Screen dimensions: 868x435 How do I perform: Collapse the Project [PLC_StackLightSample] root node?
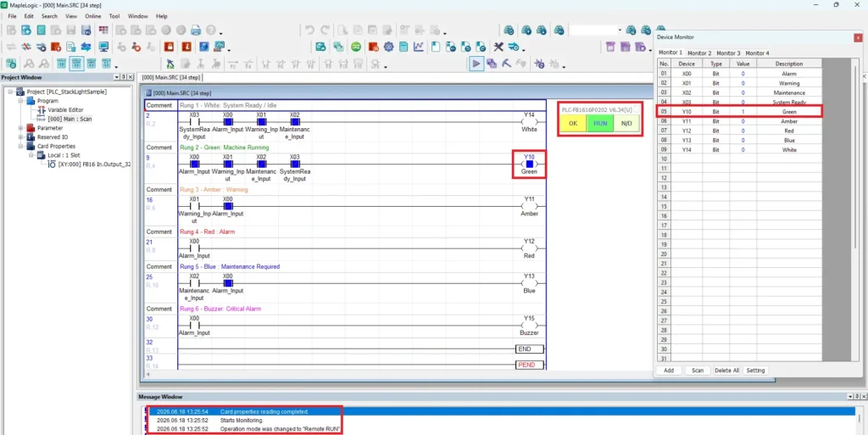(11, 92)
